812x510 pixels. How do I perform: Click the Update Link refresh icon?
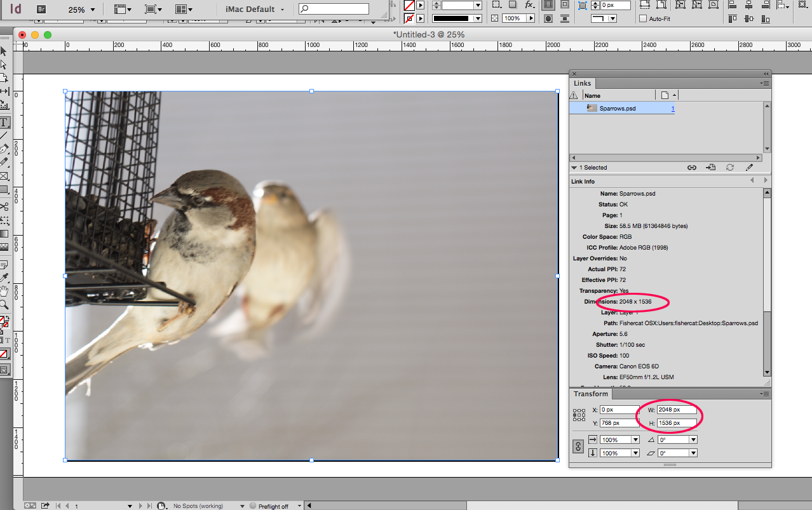(730, 168)
